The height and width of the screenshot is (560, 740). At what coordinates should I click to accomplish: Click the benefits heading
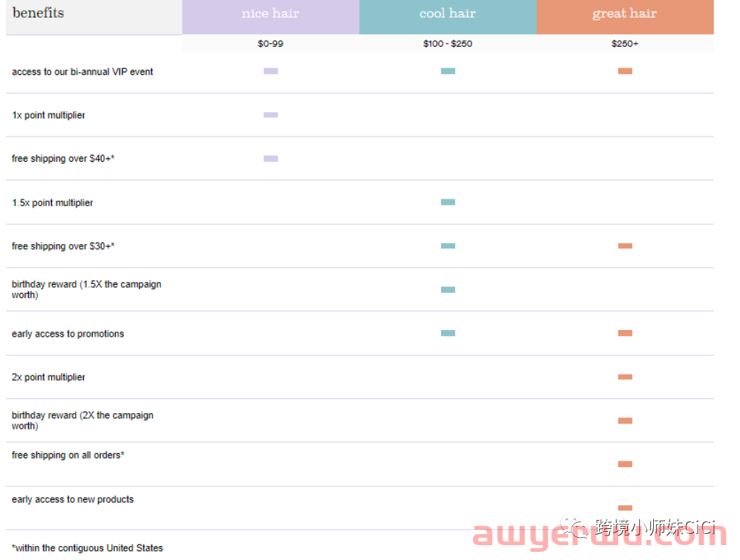(x=39, y=13)
